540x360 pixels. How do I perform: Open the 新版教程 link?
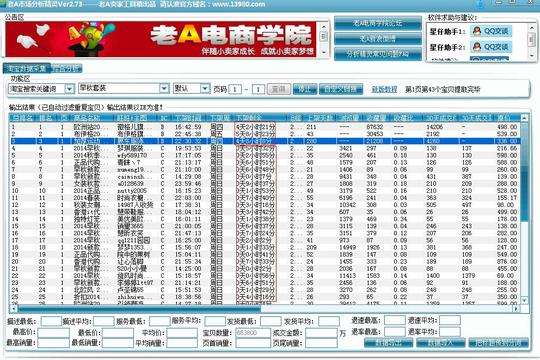[x=384, y=90]
